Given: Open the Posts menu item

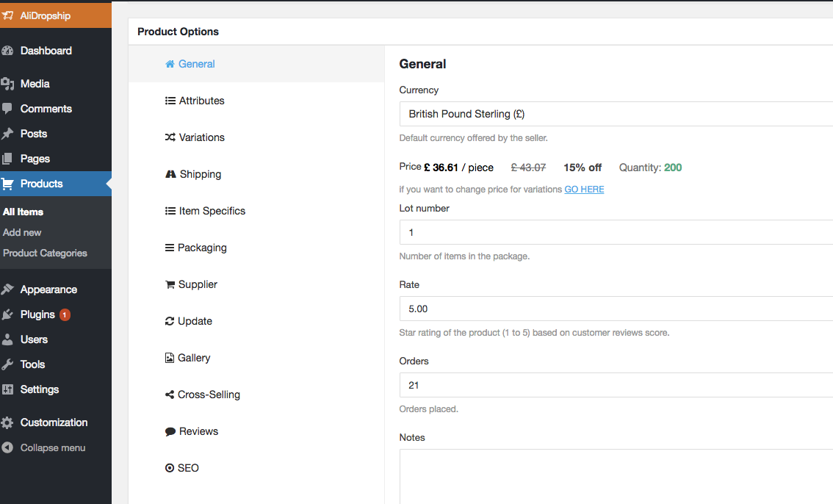Looking at the screenshot, I should (x=56, y=133).
